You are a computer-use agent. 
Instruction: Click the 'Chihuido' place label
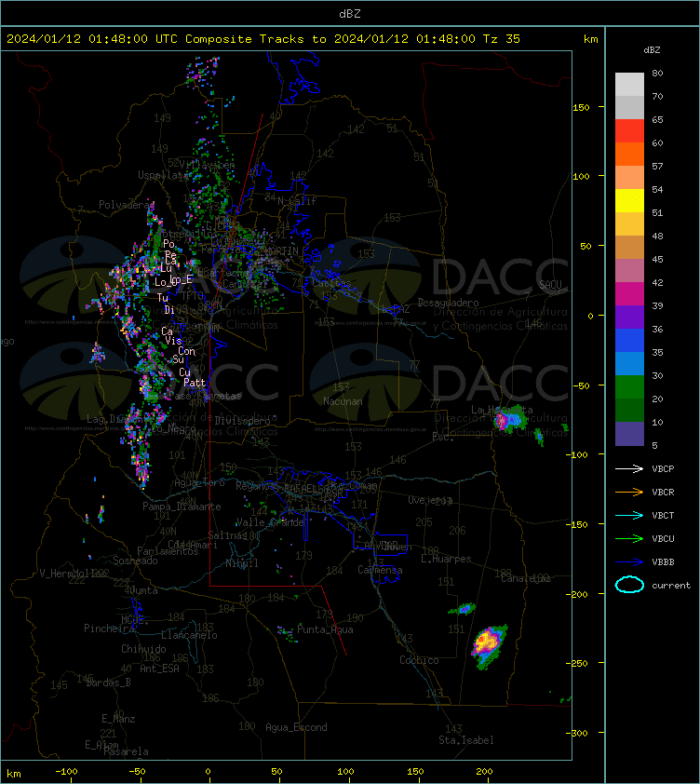[x=143, y=649]
